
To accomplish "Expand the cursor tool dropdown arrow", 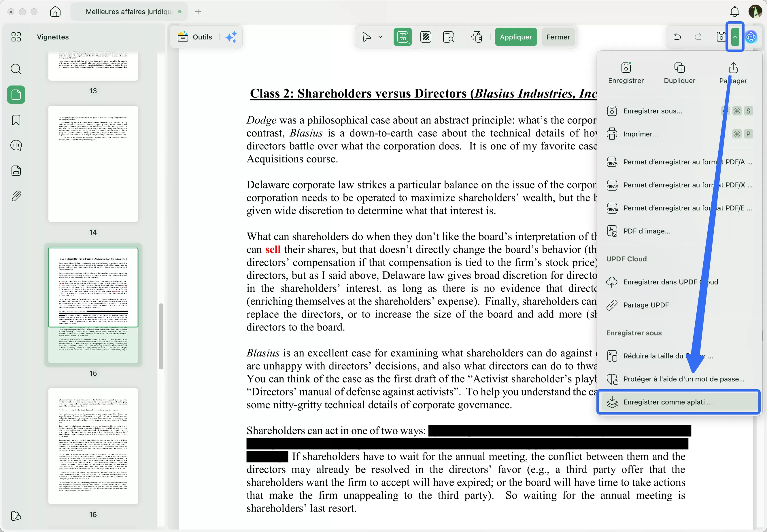I will click(380, 37).
